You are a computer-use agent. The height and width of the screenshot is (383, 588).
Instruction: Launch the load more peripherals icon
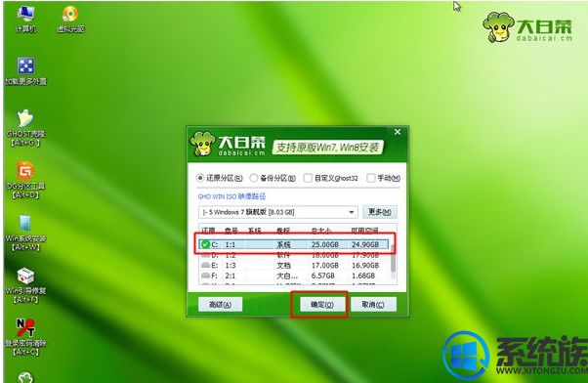pos(25,71)
